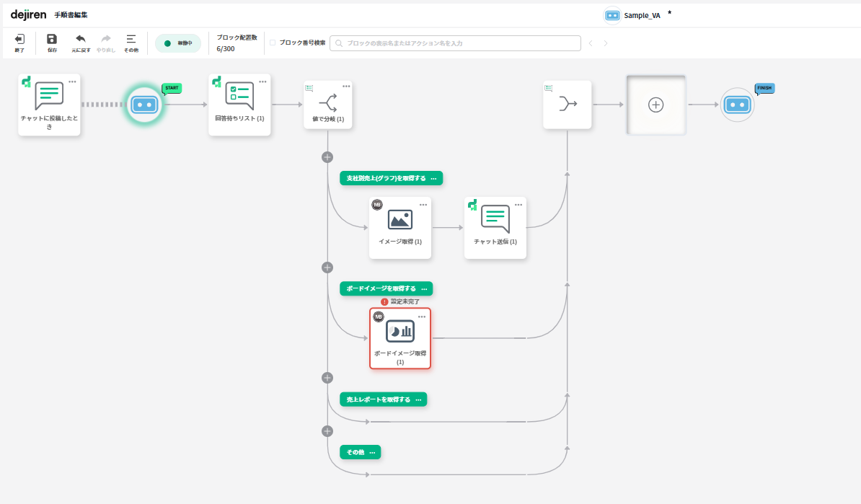
Task: Open the その他 toolbar menu
Action: tap(131, 42)
